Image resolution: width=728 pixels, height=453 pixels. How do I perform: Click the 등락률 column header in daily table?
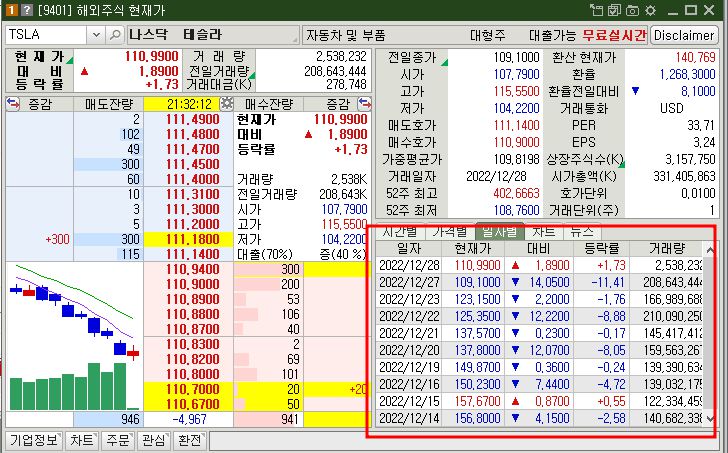click(x=602, y=248)
